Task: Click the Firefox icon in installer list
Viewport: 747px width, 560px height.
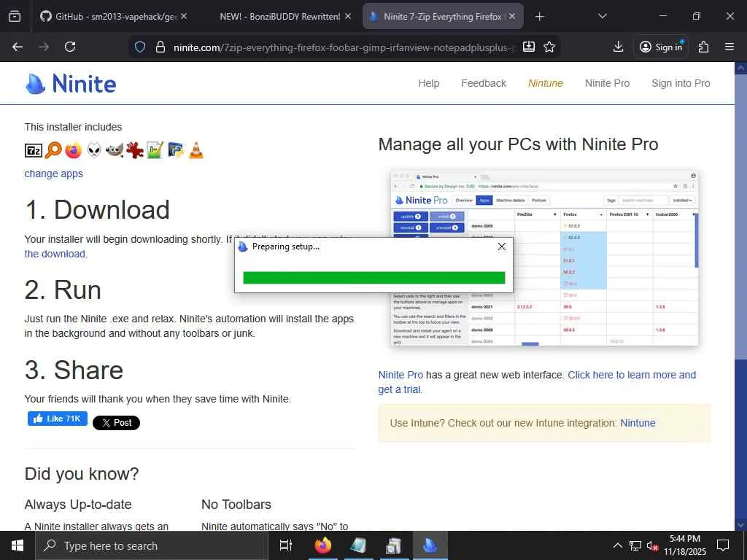Action: pyautogui.click(x=74, y=150)
